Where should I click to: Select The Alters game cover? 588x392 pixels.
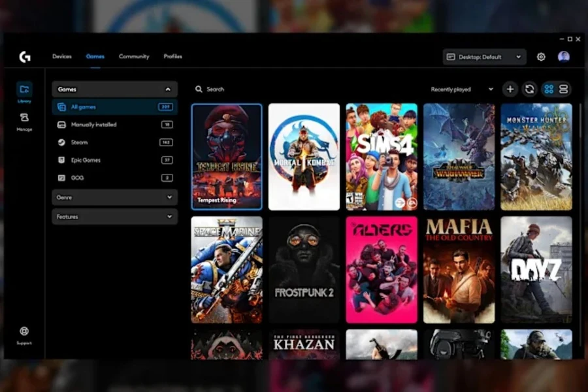[x=382, y=270]
